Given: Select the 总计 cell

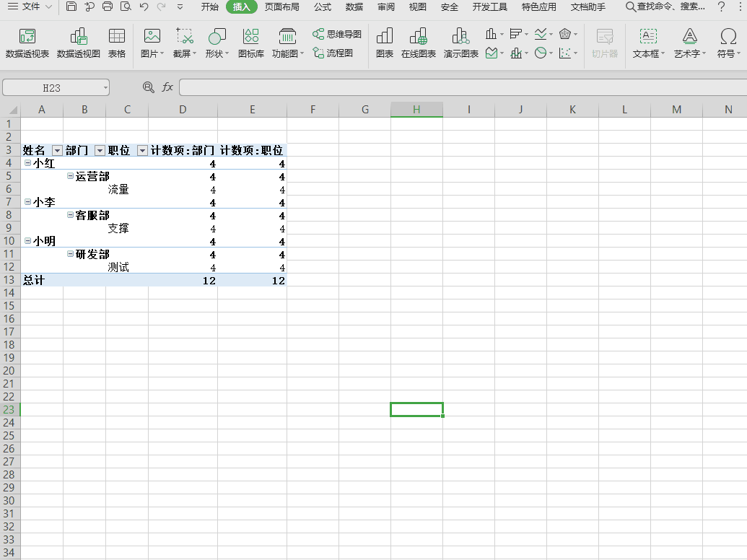Looking at the screenshot, I should [42, 280].
